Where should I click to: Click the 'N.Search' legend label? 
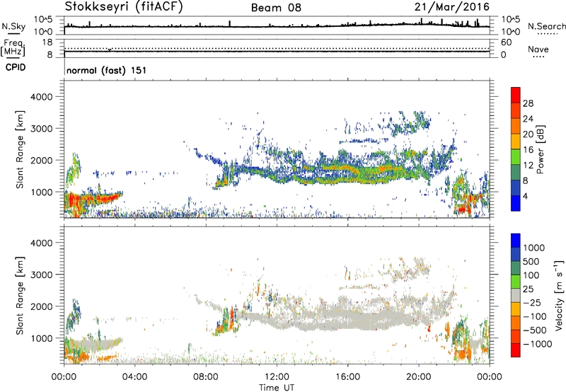pos(546,26)
